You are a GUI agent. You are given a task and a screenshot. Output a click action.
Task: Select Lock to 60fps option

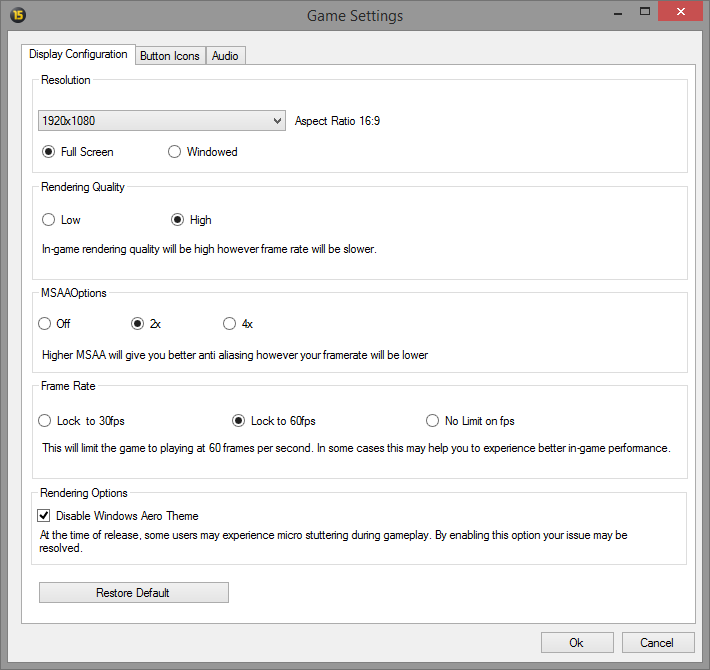tap(239, 421)
